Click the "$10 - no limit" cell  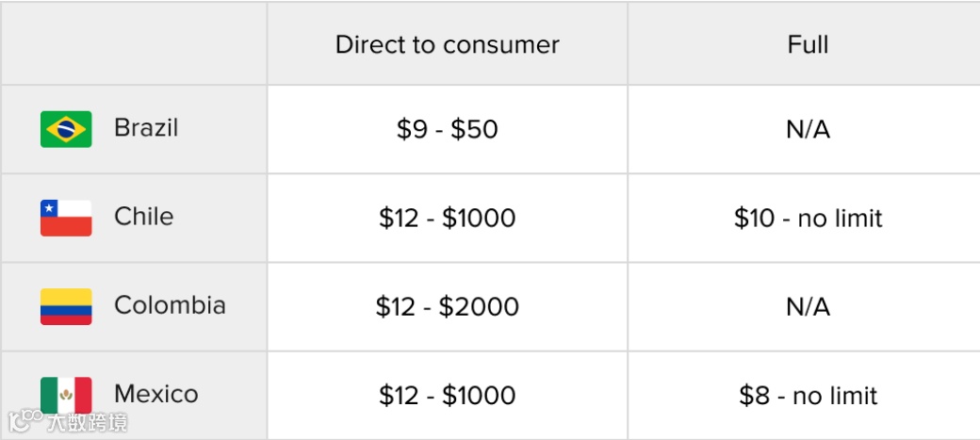tap(808, 219)
